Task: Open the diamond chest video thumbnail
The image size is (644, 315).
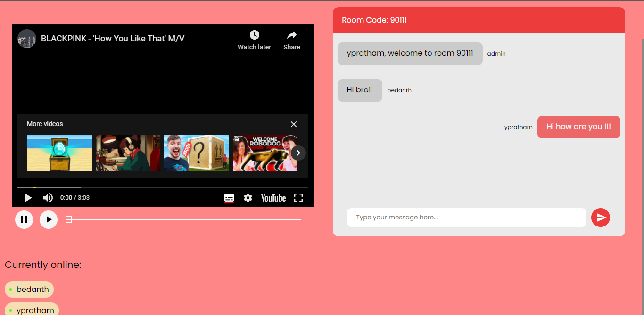Action: click(59, 153)
